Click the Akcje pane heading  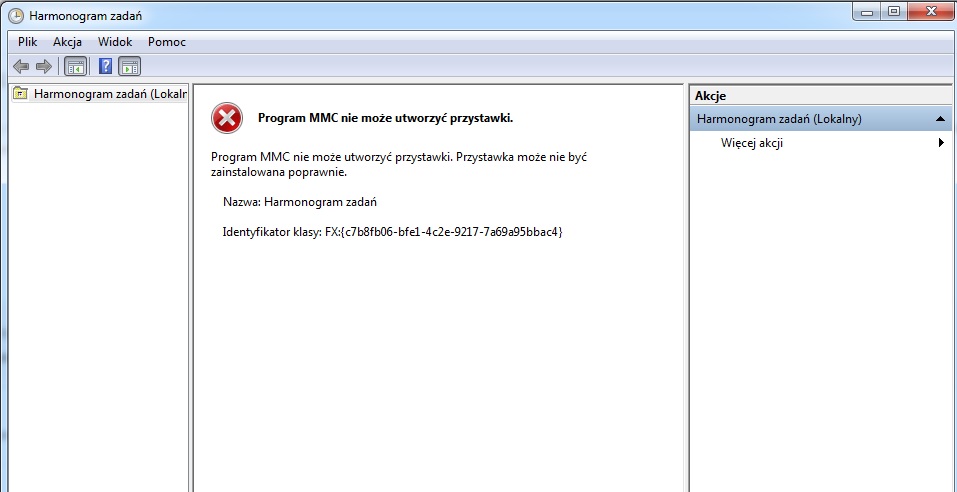(710, 96)
